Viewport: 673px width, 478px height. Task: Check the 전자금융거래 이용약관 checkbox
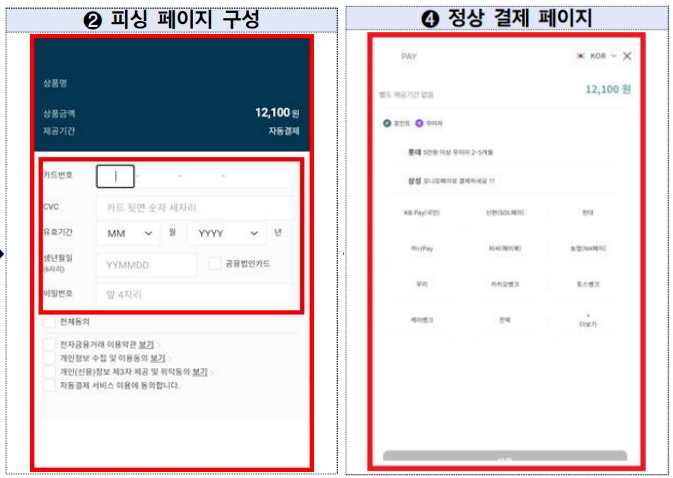(49, 345)
